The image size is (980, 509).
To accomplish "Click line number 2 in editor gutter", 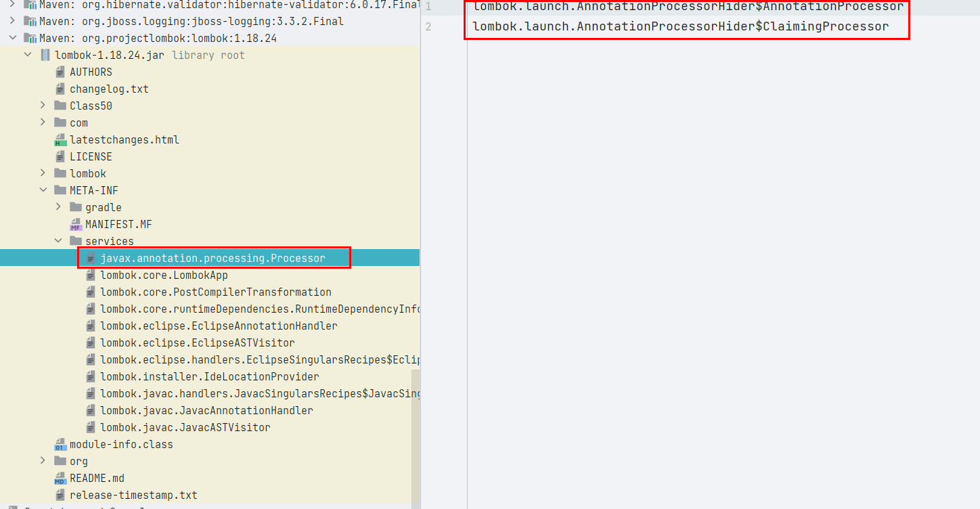I will tap(428, 26).
